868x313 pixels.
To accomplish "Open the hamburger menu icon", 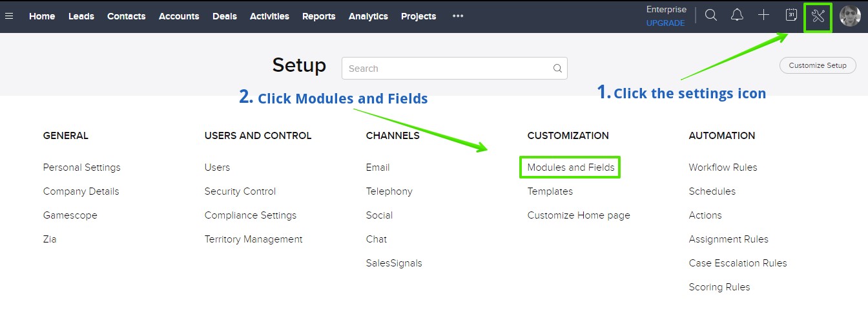I will pos(9,16).
